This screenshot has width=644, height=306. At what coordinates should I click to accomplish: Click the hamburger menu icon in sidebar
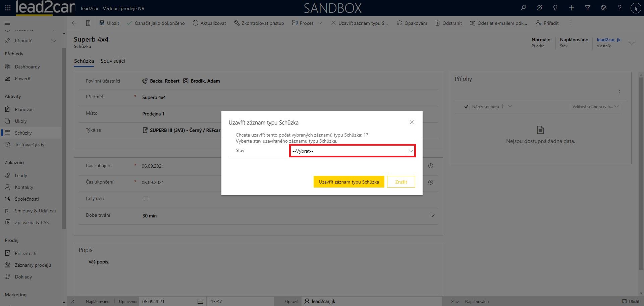pyautogui.click(x=7, y=23)
